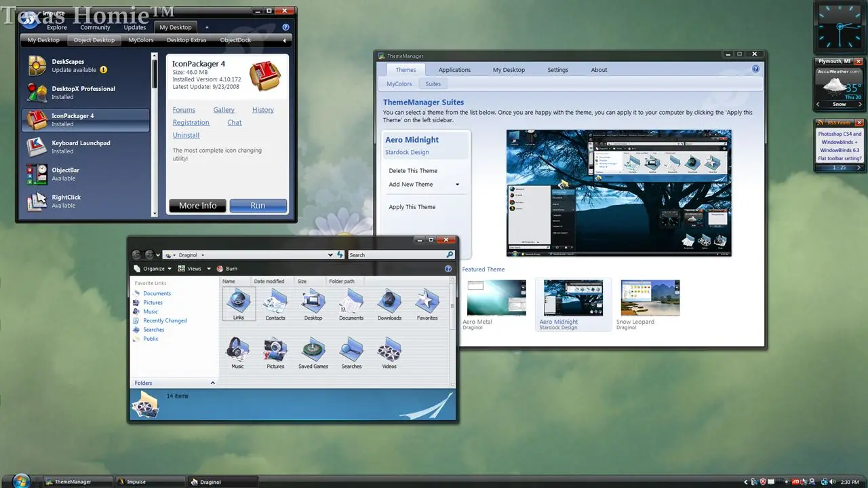Open ThemeManager help question mark icon
Screen dimensions: 868x488
click(x=755, y=69)
